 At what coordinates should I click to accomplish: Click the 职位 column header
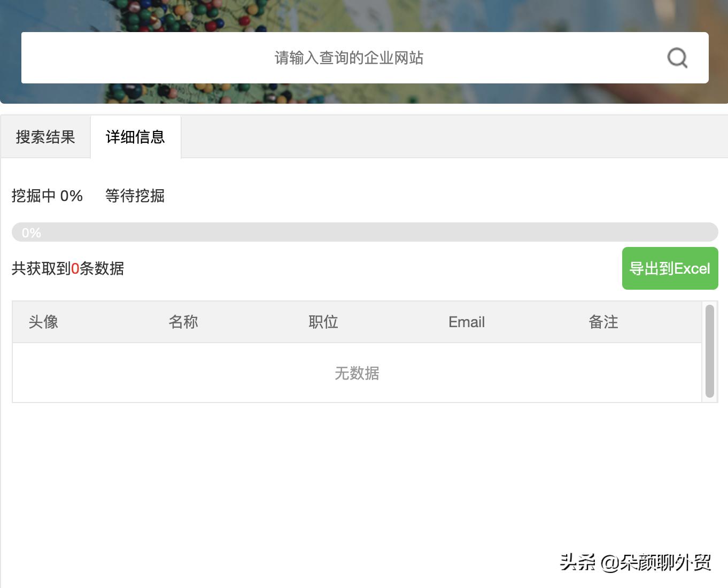pos(323,322)
